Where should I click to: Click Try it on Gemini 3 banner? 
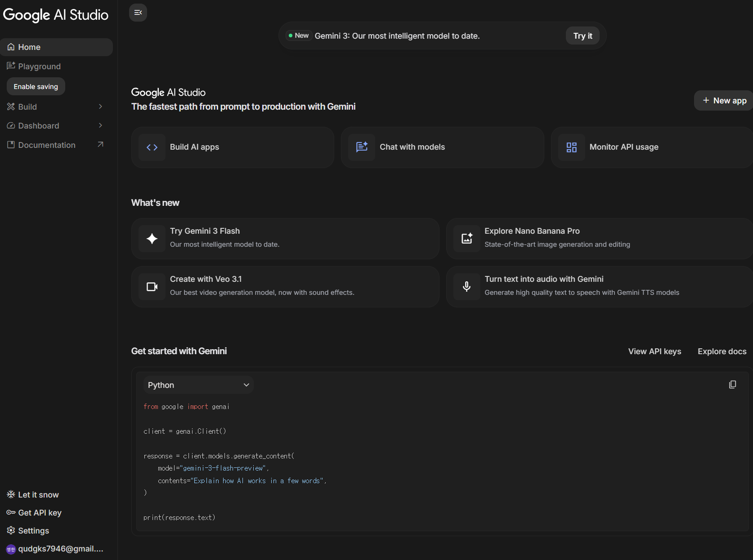tap(583, 36)
